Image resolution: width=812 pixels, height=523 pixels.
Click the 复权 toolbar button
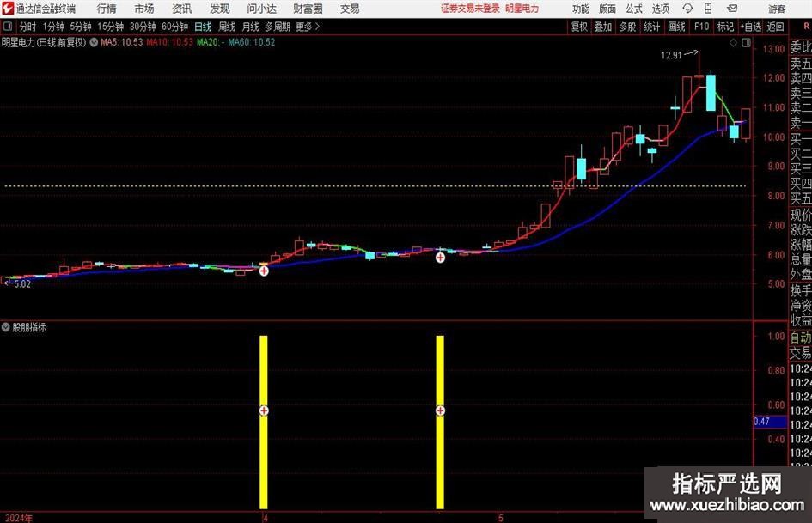[579, 27]
